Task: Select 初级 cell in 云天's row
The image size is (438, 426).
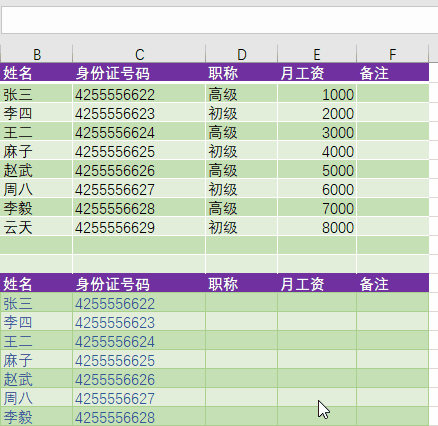Action: tap(242, 226)
